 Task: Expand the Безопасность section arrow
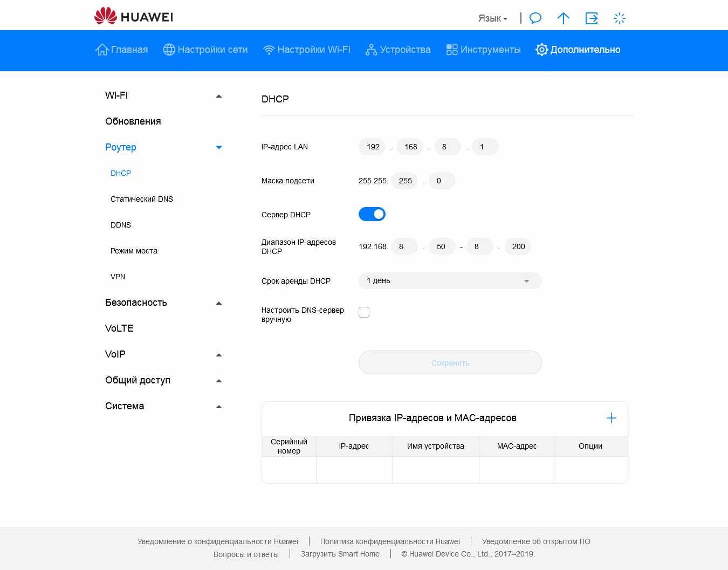click(219, 303)
